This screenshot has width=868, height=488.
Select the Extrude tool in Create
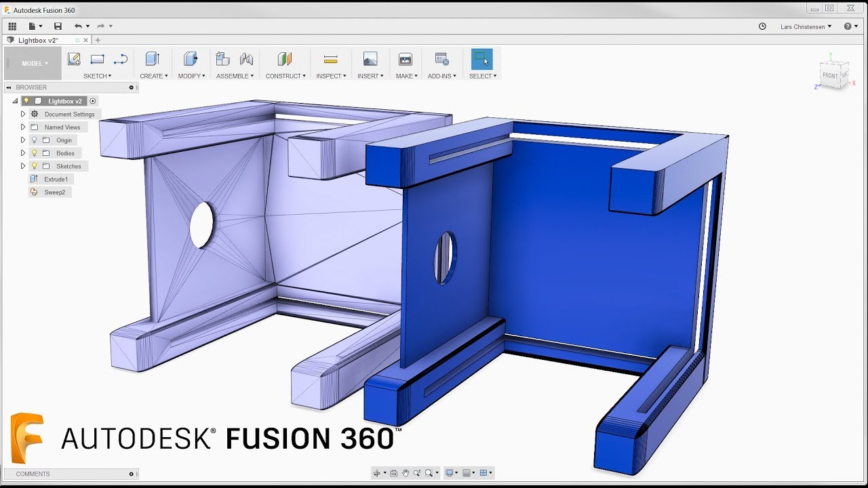(x=153, y=59)
